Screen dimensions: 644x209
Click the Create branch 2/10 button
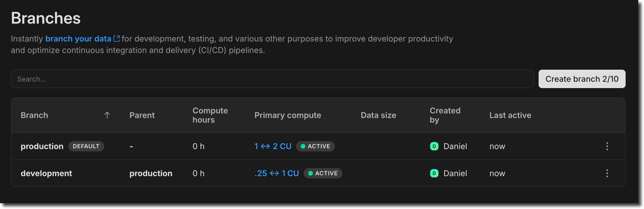[582, 79]
